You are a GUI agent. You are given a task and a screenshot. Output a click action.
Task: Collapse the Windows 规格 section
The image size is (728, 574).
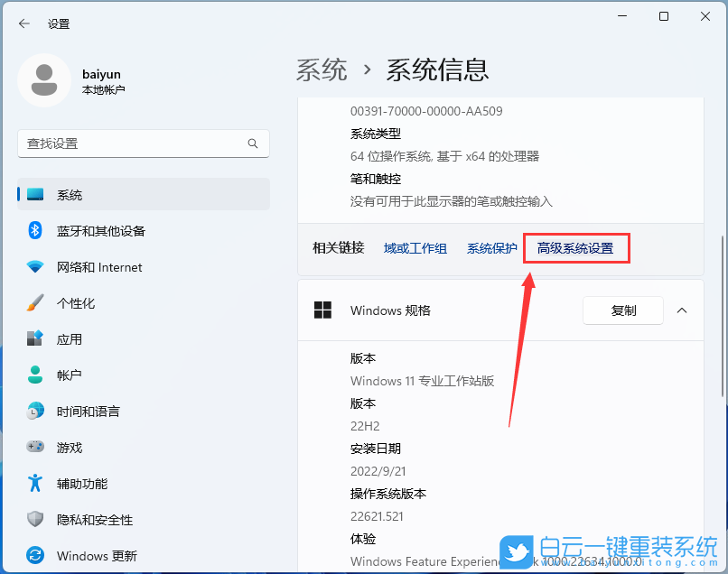point(682,310)
